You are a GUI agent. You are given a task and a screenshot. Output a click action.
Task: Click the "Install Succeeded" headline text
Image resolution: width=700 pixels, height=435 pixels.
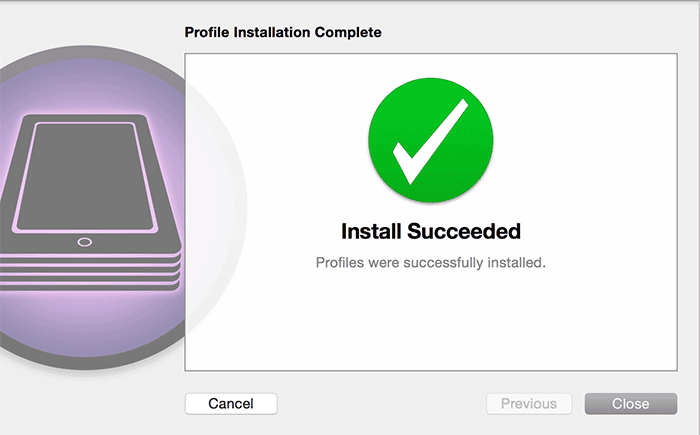(431, 231)
